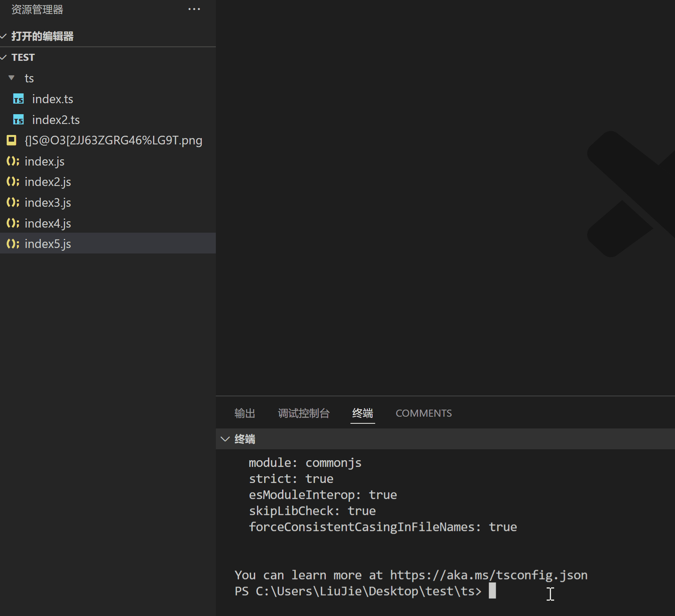Image resolution: width=675 pixels, height=616 pixels.
Task: Click terminal line 'forceConsistentCasingInFileNames: true'
Action: coord(383,527)
